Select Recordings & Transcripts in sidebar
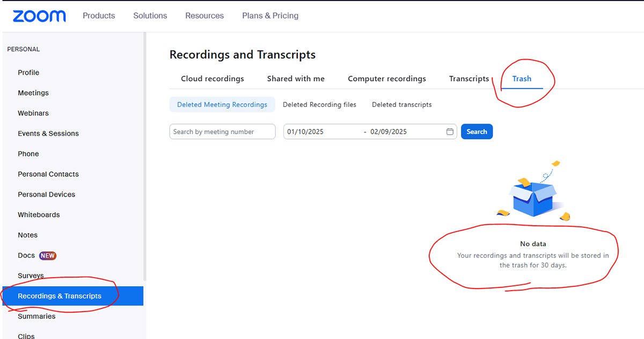The width and height of the screenshot is (644, 339). click(x=73, y=296)
